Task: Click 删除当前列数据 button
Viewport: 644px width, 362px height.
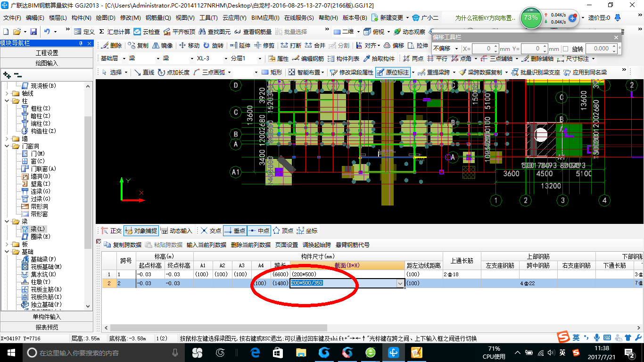Action: coord(251,245)
